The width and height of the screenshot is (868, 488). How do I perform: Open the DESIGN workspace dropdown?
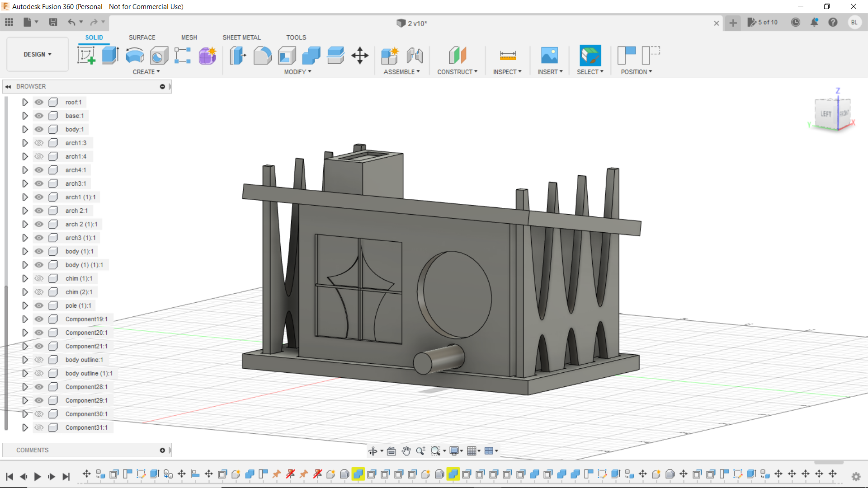pyautogui.click(x=38, y=54)
